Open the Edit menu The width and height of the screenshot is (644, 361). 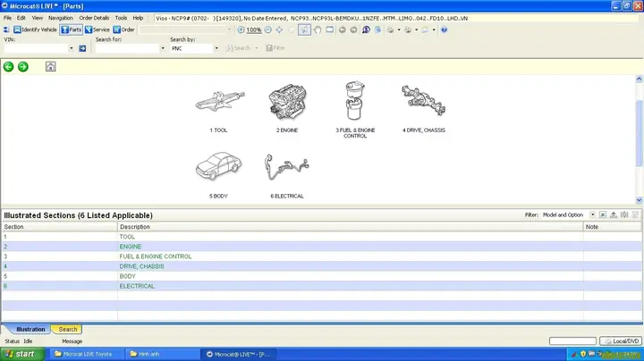[x=21, y=18]
